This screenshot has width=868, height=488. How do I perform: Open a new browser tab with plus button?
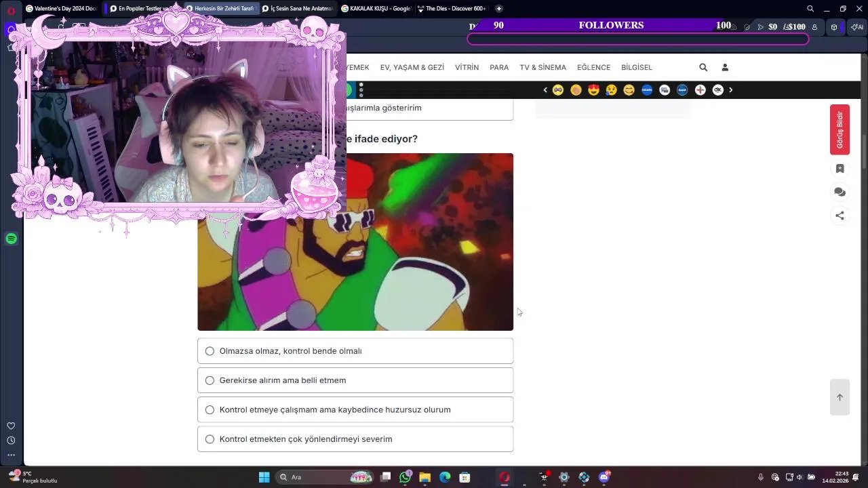point(499,9)
